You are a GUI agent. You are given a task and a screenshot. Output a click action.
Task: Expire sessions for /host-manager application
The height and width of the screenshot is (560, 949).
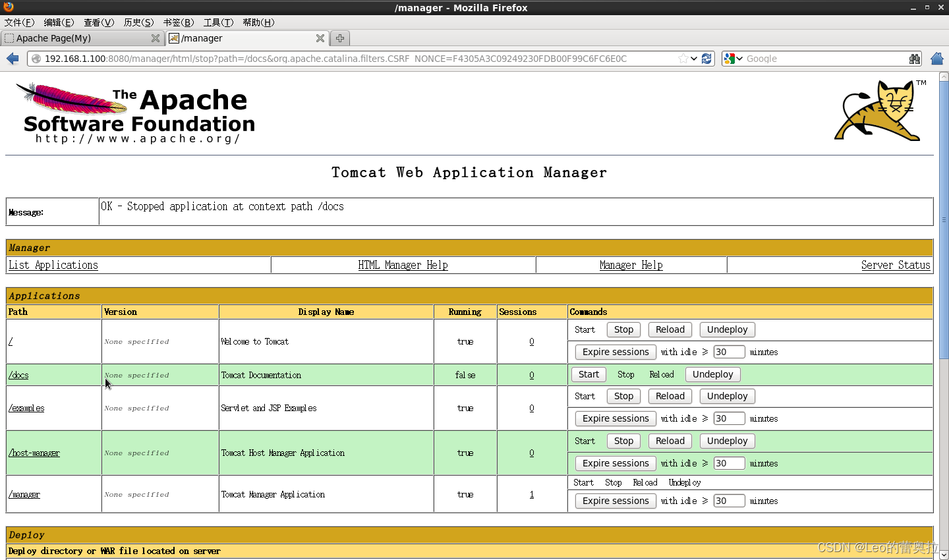(x=616, y=463)
